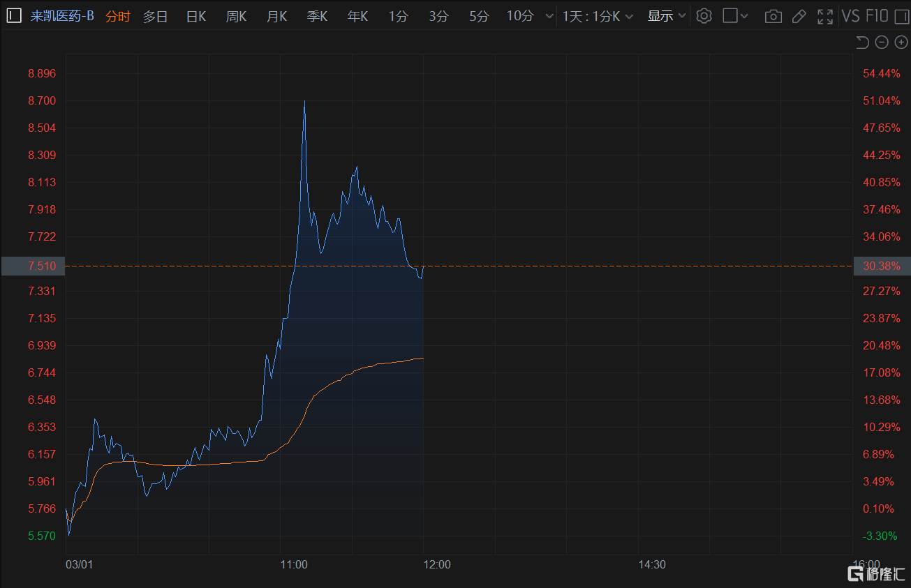Click the 来凯医药-B stock name

click(61, 16)
